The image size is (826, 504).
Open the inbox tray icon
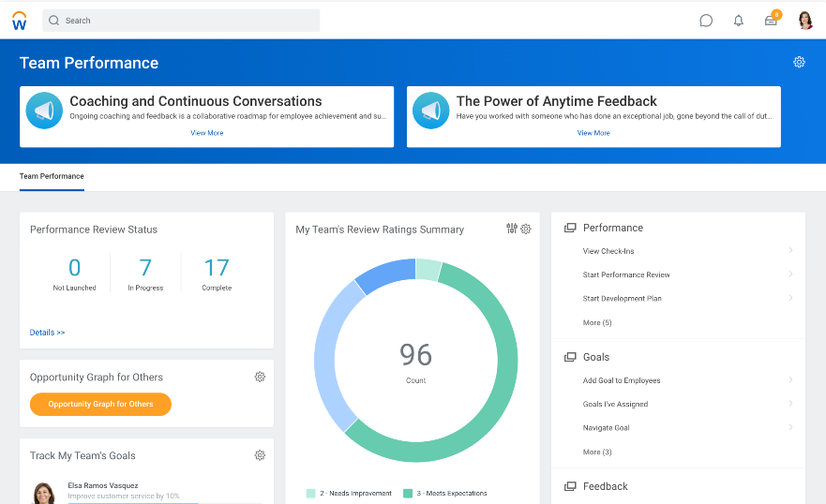click(x=771, y=21)
